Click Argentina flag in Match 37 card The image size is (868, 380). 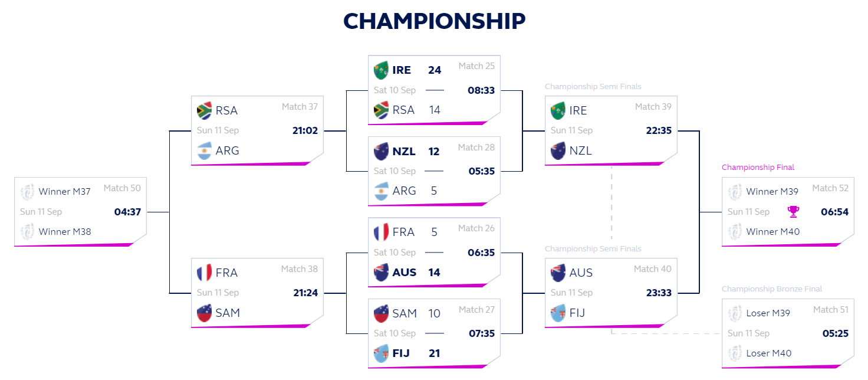coord(205,151)
